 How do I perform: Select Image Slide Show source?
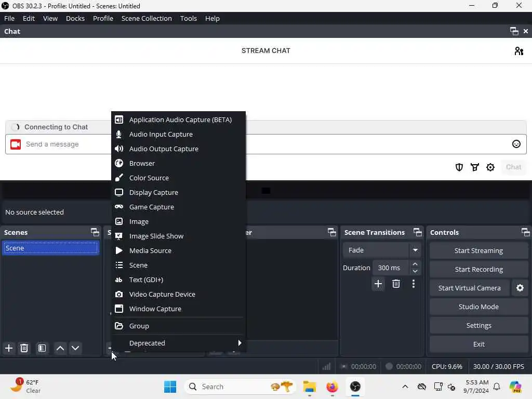pos(178,236)
